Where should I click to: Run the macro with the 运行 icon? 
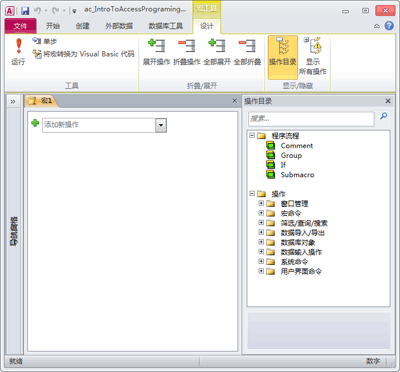point(18,52)
